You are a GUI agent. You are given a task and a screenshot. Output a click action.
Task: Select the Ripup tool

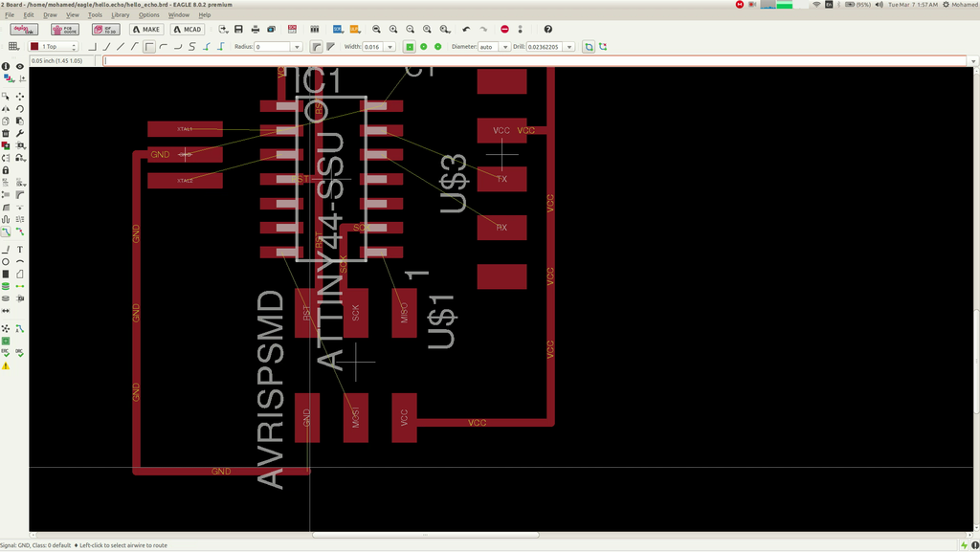(20, 232)
